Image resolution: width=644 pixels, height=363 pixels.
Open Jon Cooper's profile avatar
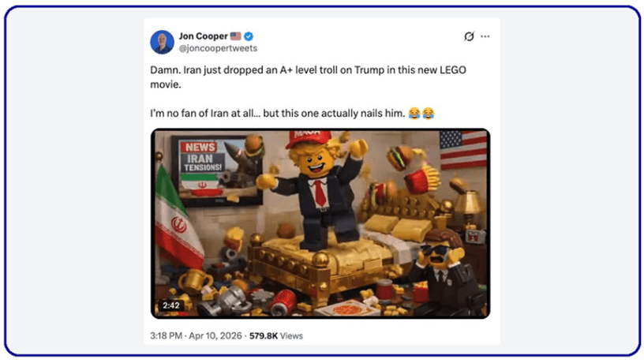(x=163, y=42)
